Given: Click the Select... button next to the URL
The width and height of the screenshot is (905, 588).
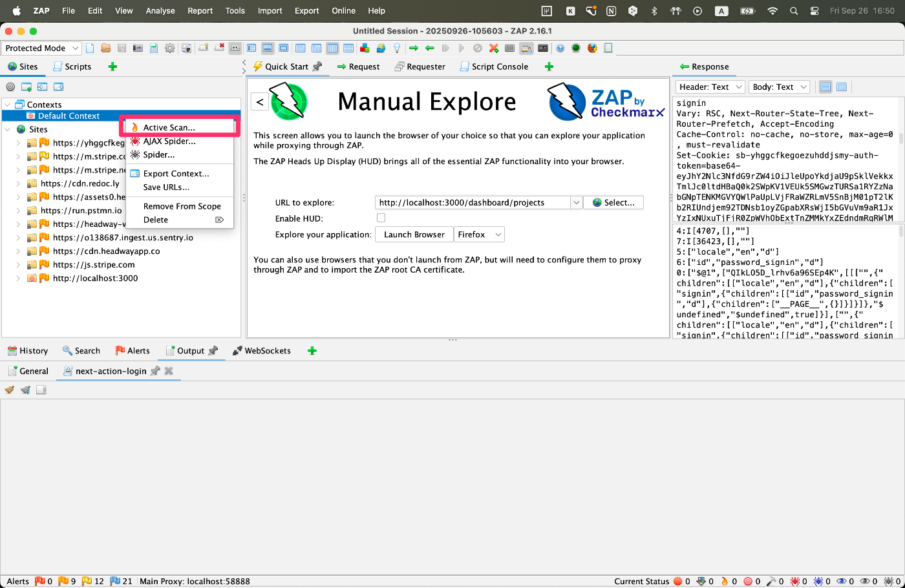Looking at the screenshot, I should (613, 202).
